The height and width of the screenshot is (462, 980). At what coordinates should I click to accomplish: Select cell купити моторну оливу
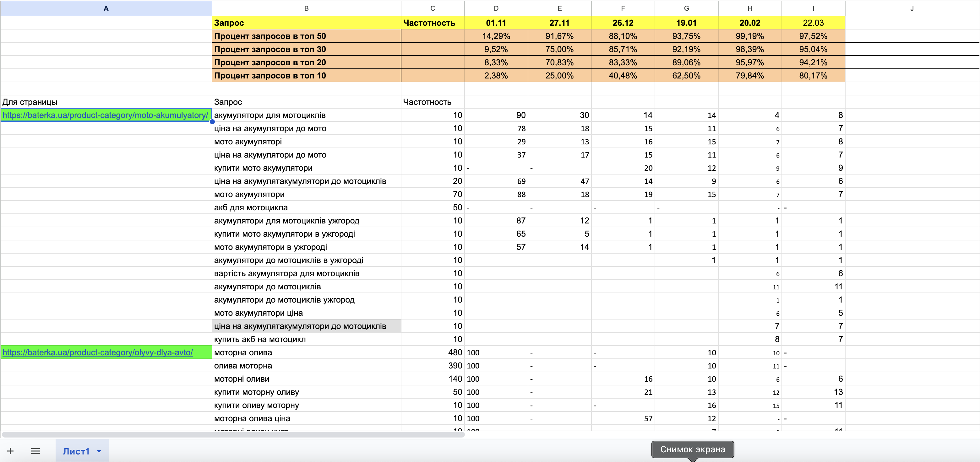pyautogui.click(x=306, y=392)
